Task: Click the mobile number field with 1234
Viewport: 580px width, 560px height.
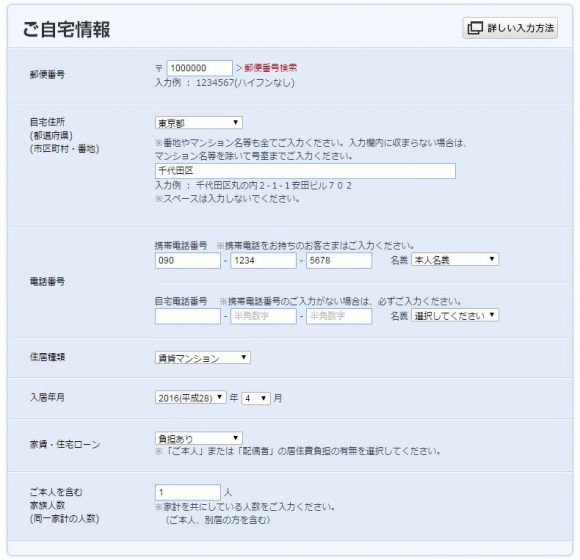Action: (x=263, y=260)
